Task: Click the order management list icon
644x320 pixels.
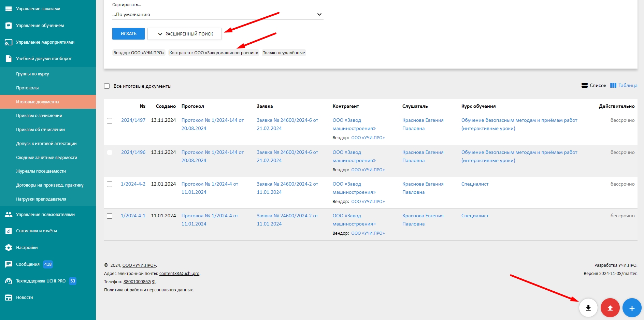Action: pyautogui.click(x=9, y=9)
